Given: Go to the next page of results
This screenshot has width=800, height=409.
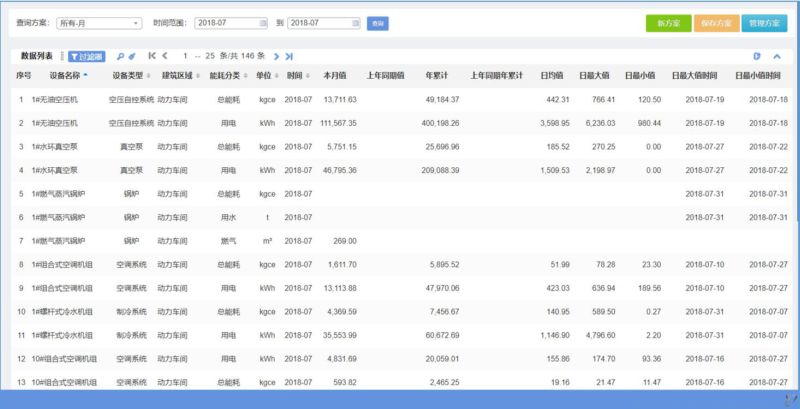Looking at the screenshot, I should coord(277,56).
